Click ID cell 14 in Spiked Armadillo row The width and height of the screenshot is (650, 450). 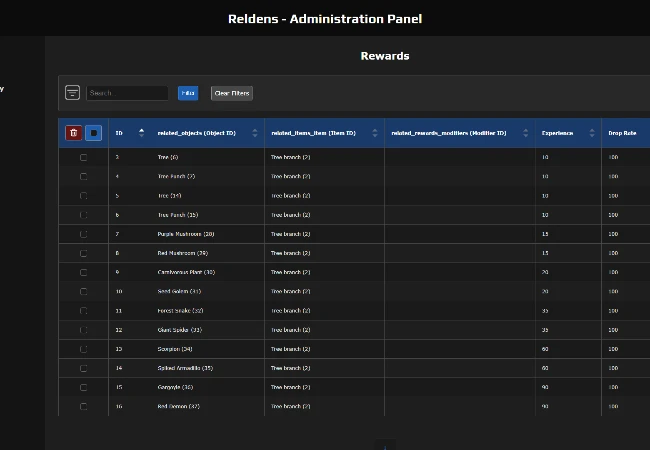click(x=119, y=368)
